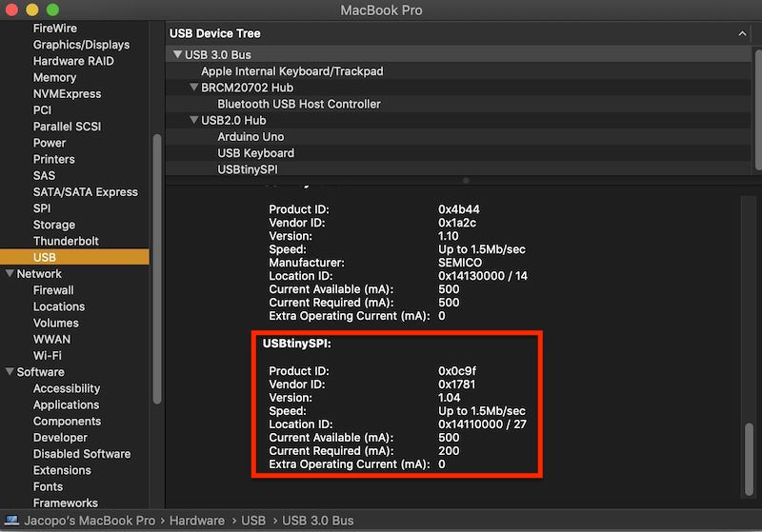
Task: Collapse the Network section in sidebar
Action: [10, 273]
